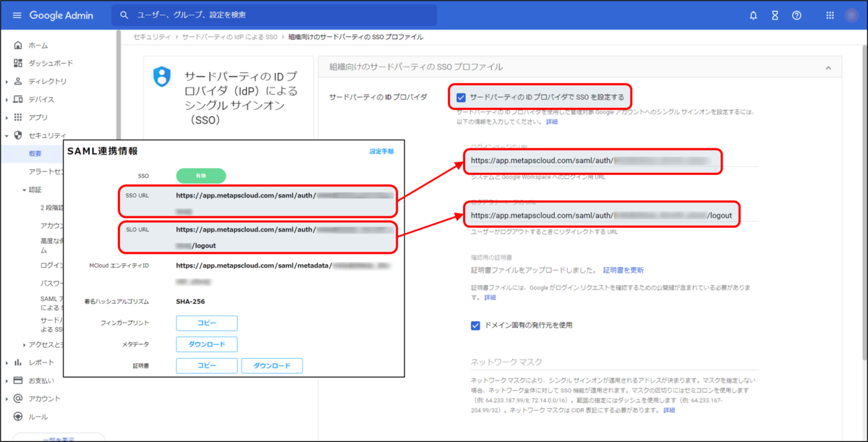Click コピー button next to フィンガープリント
The image size is (868, 442).
coord(207,323)
